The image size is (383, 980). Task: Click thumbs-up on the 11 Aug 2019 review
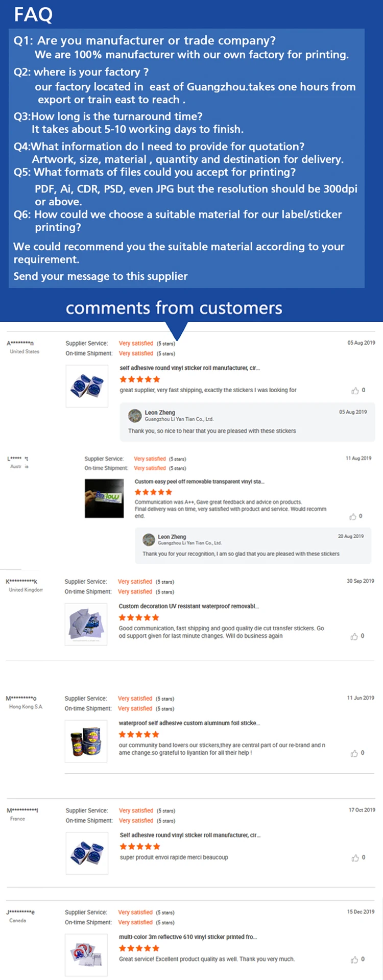click(352, 517)
